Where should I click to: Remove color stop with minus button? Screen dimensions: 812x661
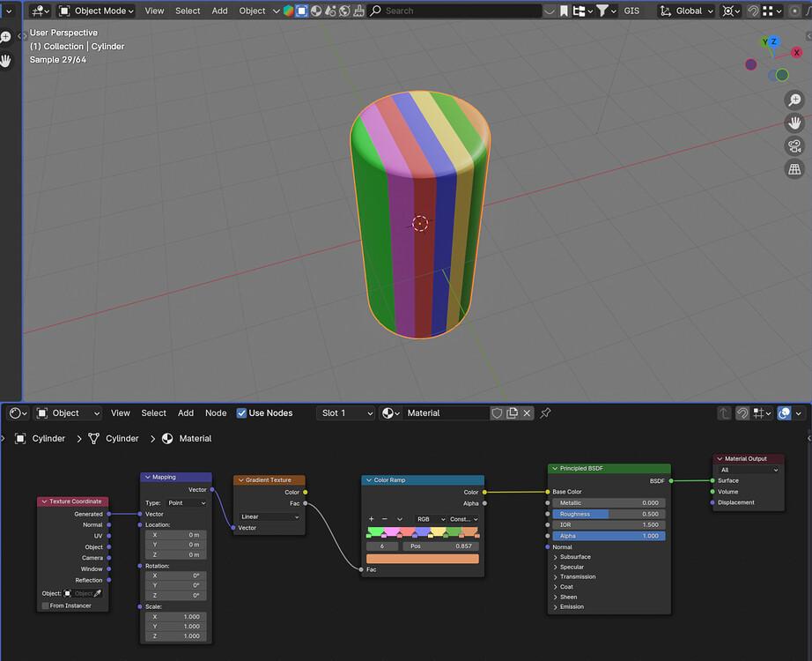click(384, 519)
